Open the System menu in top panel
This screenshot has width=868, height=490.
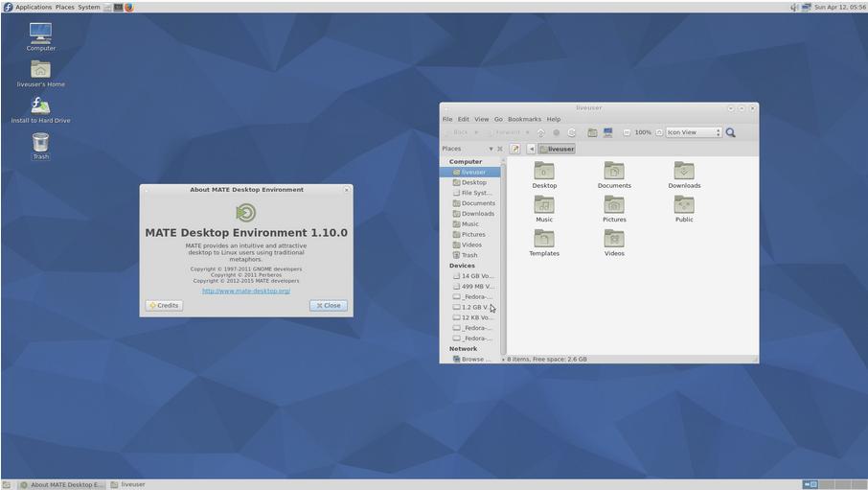88,8
